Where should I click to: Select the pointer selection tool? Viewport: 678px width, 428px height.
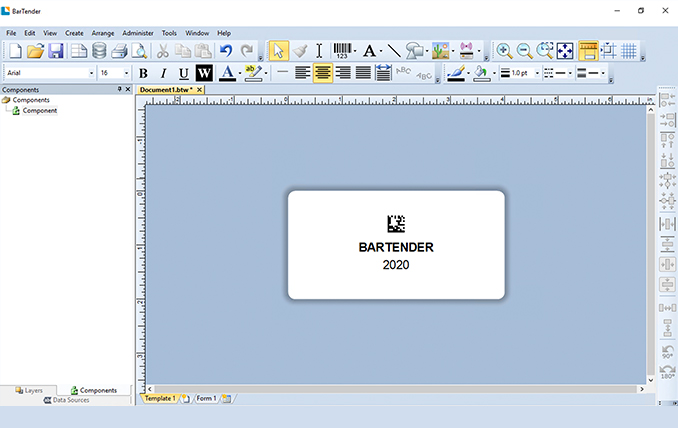[278, 51]
